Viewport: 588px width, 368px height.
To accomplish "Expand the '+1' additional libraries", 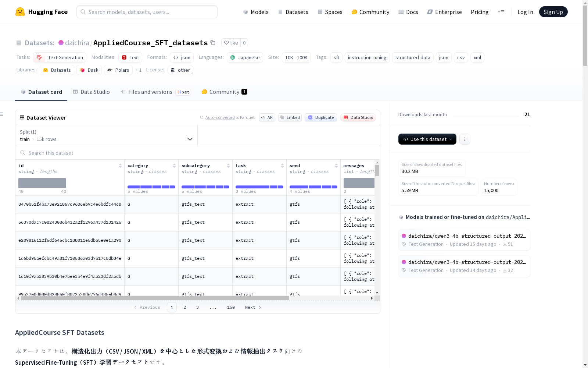I will [138, 70].
